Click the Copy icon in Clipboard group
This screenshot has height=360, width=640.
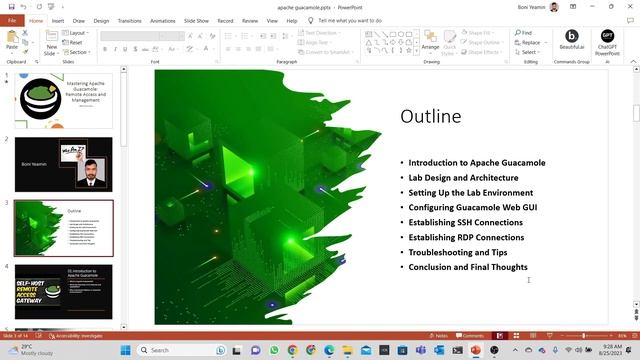(25, 42)
